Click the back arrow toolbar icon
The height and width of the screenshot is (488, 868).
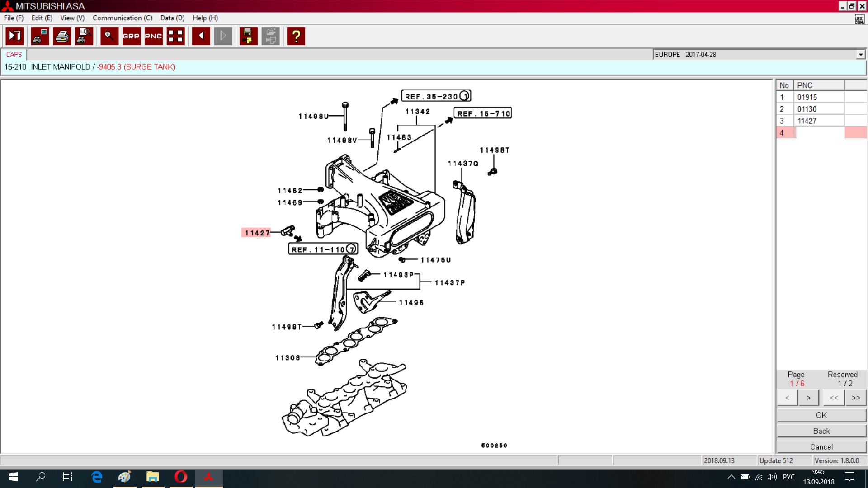(201, 36)
